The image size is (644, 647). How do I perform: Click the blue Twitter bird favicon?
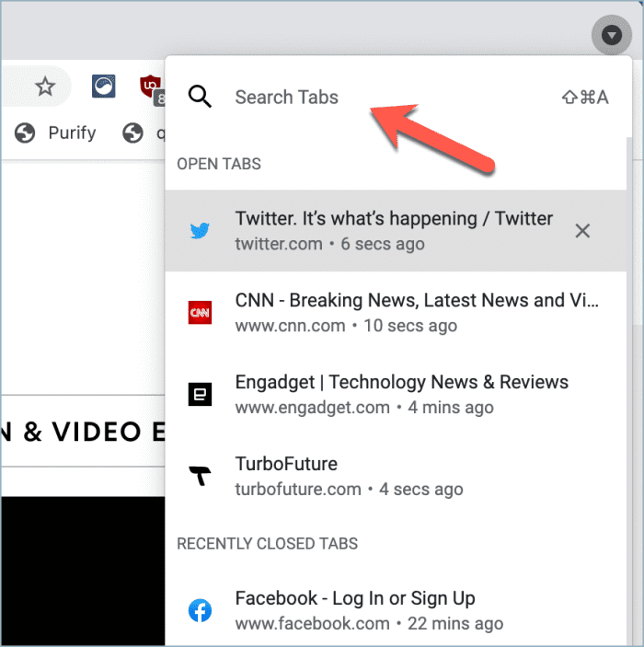[200, 231]
